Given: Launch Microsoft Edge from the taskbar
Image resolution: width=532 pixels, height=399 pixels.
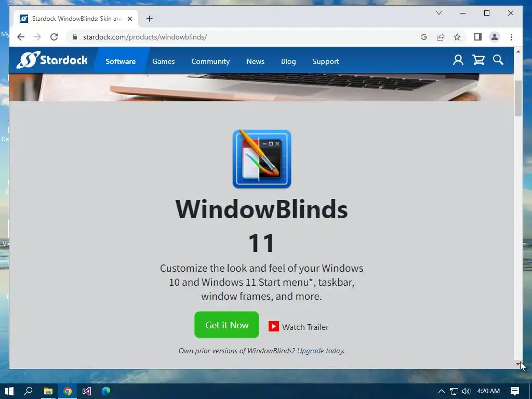Looking at the screenshot, I should [106, 391].
